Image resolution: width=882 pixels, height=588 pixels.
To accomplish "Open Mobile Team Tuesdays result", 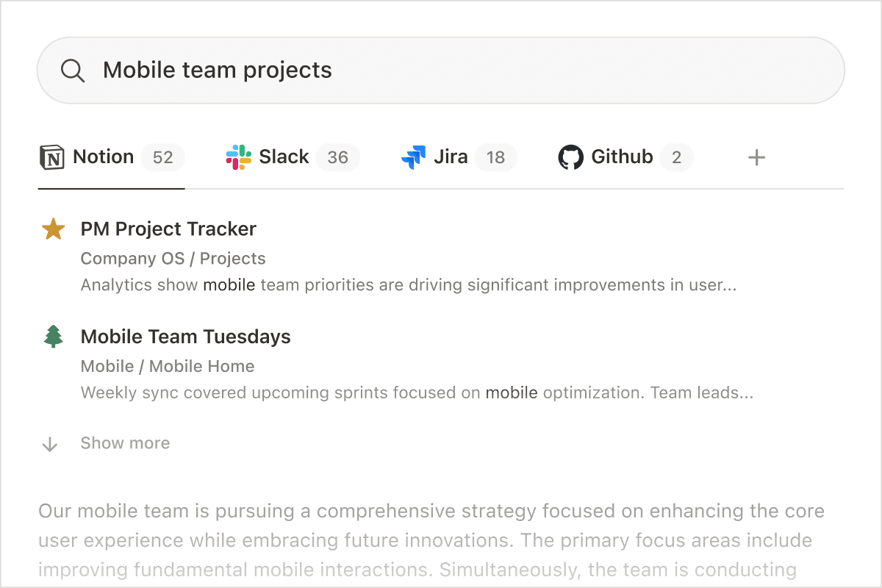I will (185, 337).
